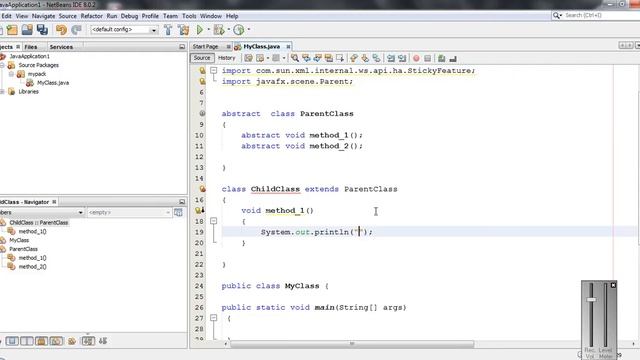This screenshot has height=360, width=640.
Task: Click the Profile Project toolbar icon
Action: (239, 30)
